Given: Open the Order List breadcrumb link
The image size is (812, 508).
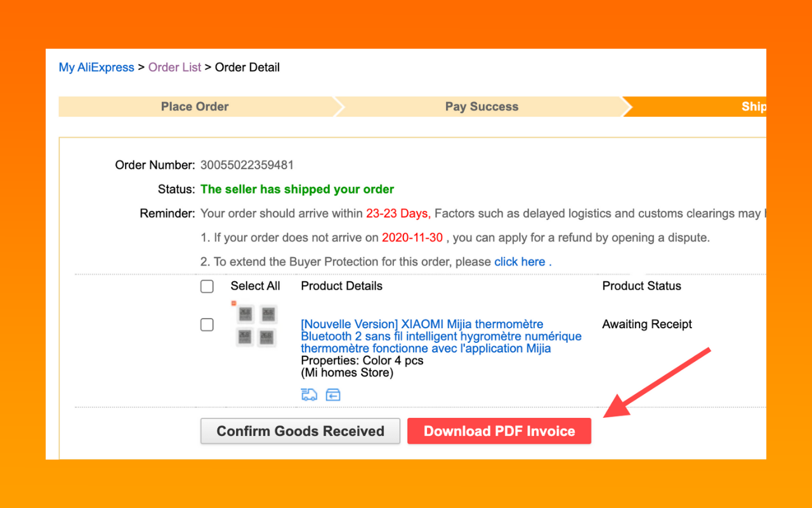Looking at the screenshot, I should click(174, 67).
